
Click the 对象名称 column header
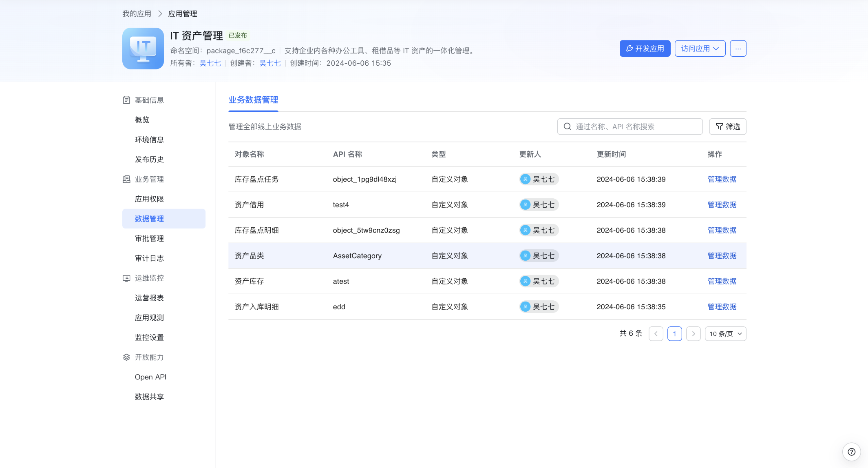point(249,154)
